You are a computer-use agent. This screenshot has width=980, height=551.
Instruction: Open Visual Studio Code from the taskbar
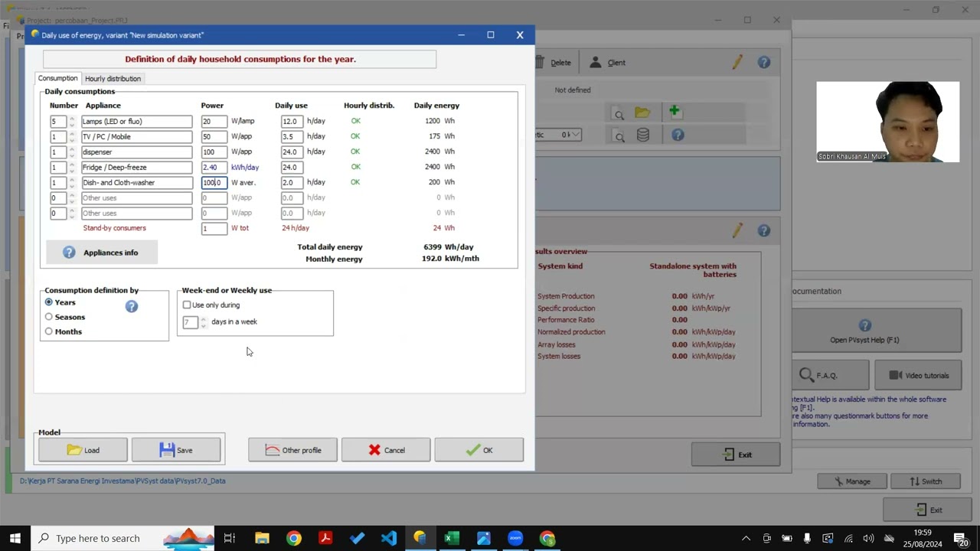pyautogui.click(x=388, y=538)
